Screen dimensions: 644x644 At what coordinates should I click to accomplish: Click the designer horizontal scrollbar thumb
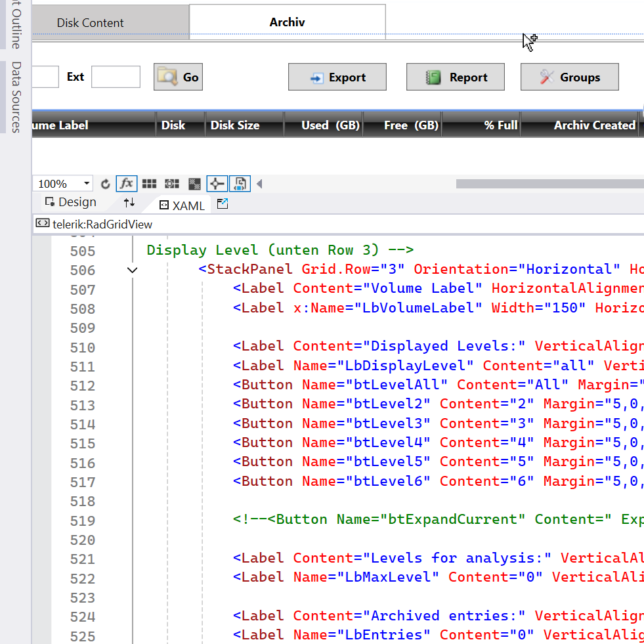click(550, 184)
